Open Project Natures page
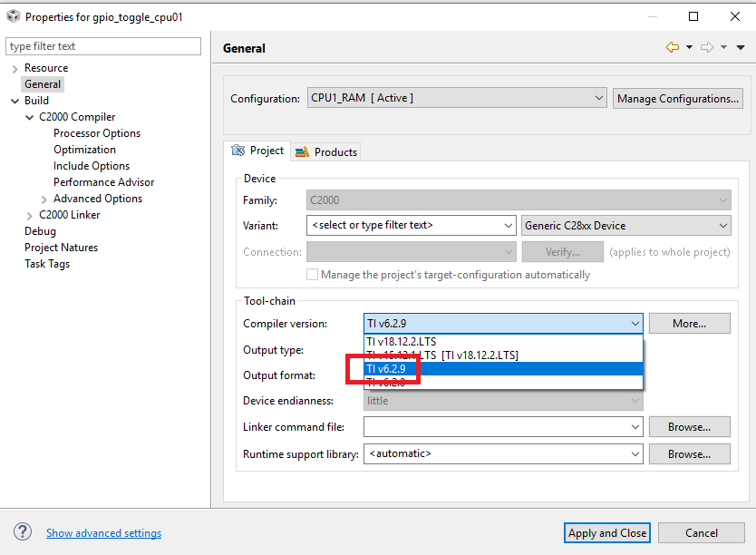Image resolution: width=756 pixels, height=555 pixels. [x=62, y=248]
